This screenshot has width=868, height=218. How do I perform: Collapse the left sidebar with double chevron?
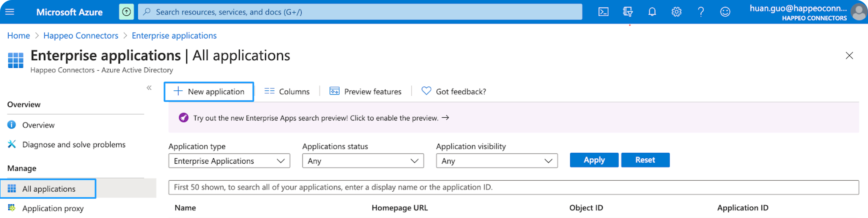149,88
